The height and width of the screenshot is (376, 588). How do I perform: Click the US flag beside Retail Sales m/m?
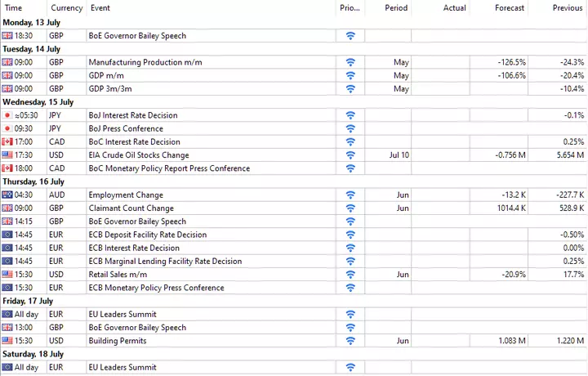pyautogui.click(x=7, y=275)
